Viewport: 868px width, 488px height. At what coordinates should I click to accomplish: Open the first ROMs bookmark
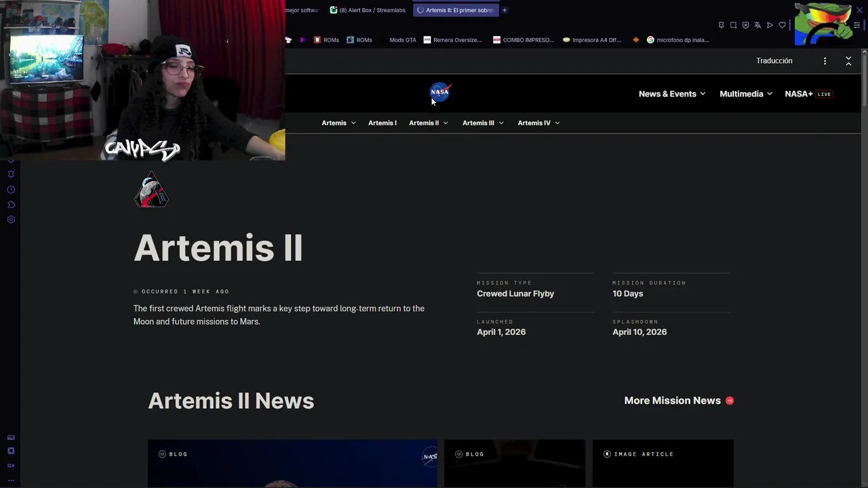pos(326,40)
